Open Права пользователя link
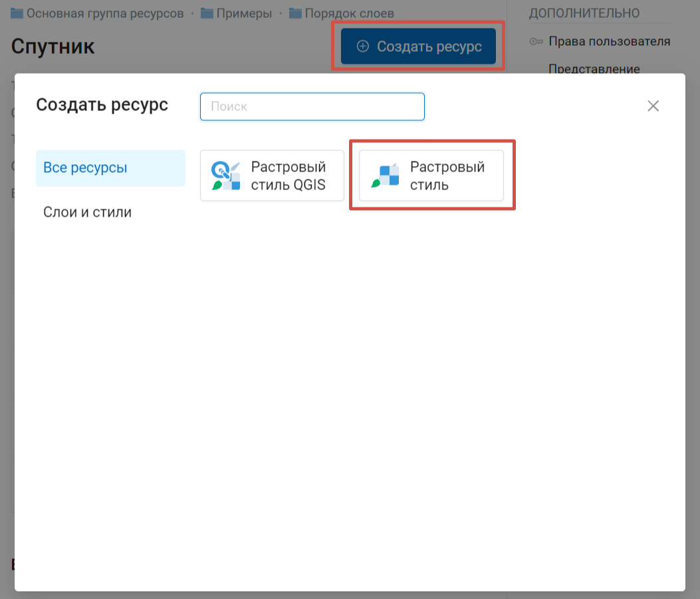Viewport: 700px width, 599px height. click(x=609, y=41)
